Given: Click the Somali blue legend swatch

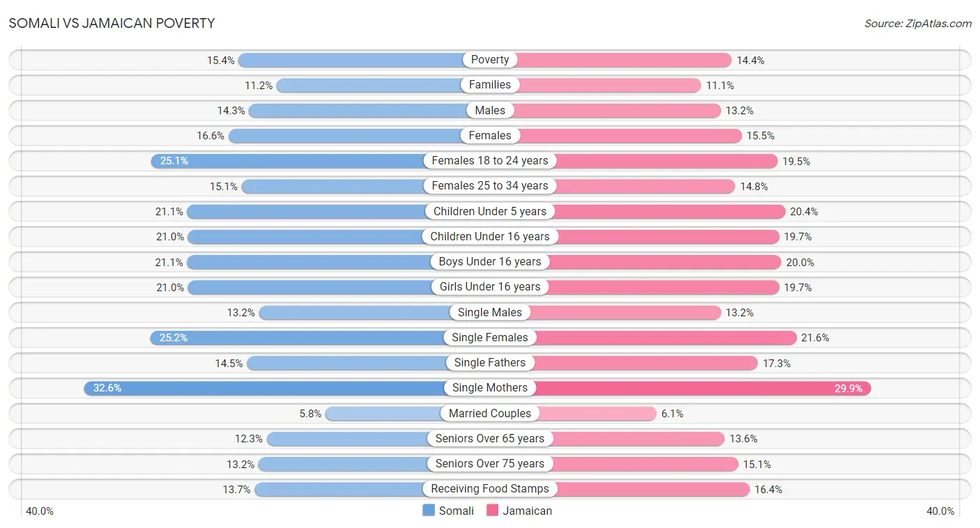Looking at the screenshot, I should tap(429, 511).
